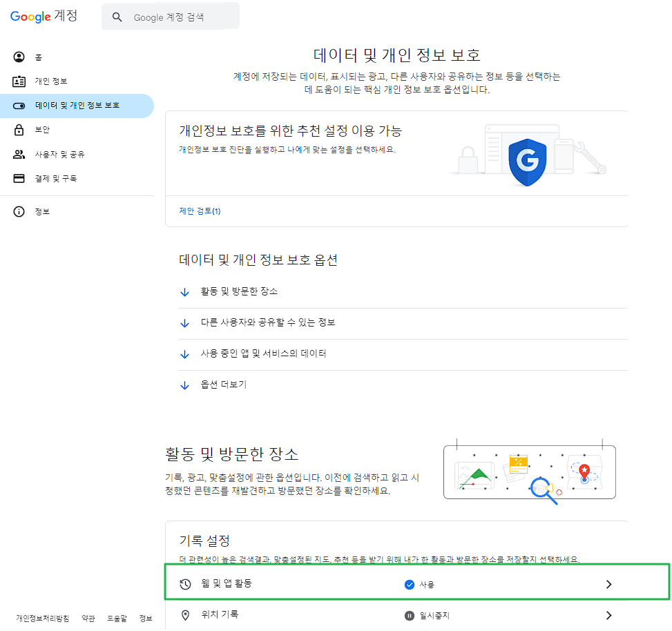Image resolution: width=672 pixels, height=631 pixels.
Task: Click the clock icon next to 웹 및 앱 활동
Action: [184, 583]
